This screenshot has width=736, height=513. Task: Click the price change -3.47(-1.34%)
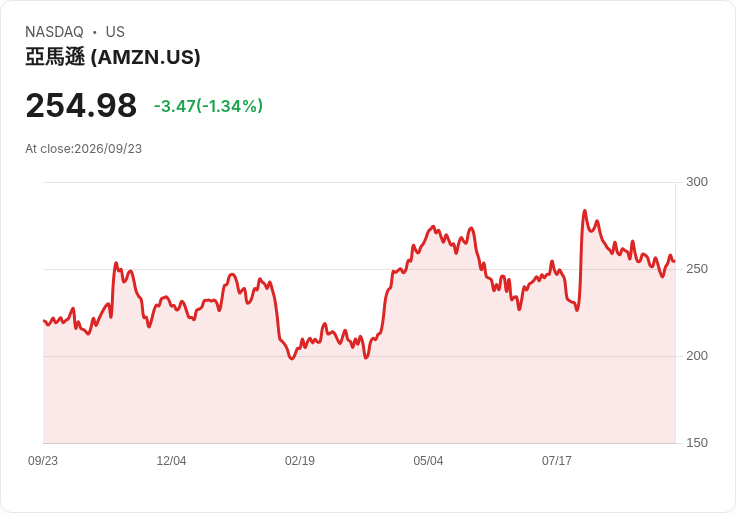(x=208, y=106)
